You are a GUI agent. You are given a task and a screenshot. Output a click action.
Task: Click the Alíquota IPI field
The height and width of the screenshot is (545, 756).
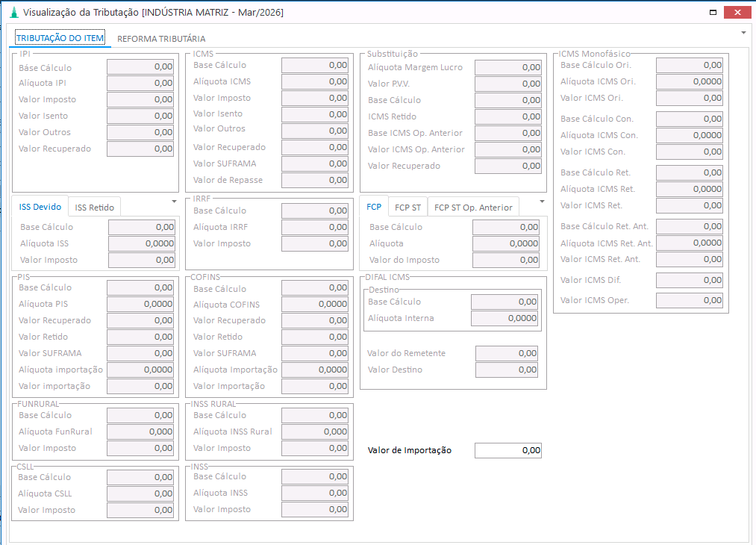(x=141, y=83)
